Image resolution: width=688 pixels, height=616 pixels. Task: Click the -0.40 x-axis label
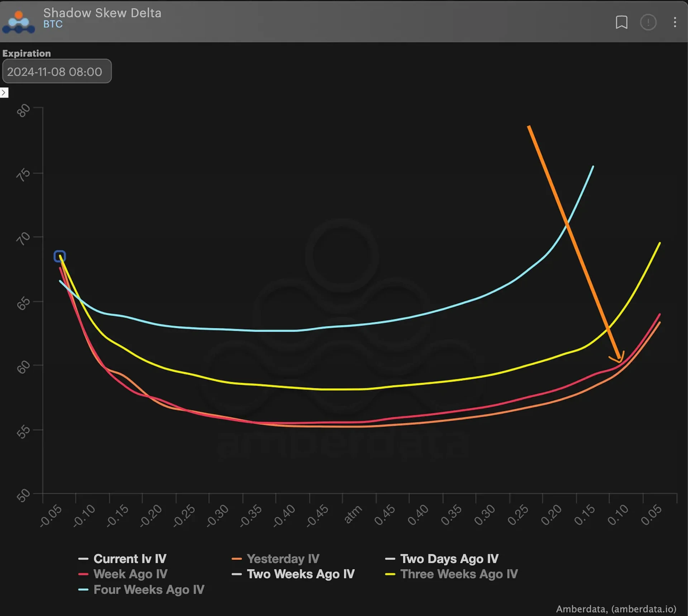[284, 516]
